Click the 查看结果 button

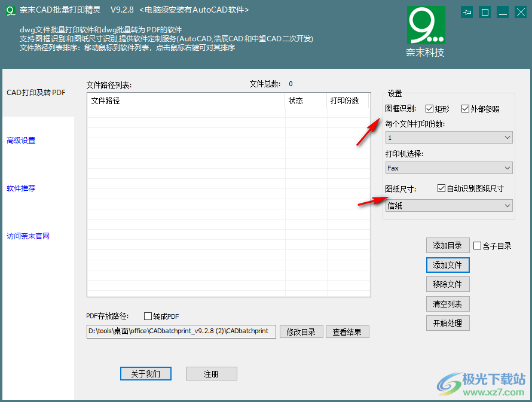(x=347, y=332)
